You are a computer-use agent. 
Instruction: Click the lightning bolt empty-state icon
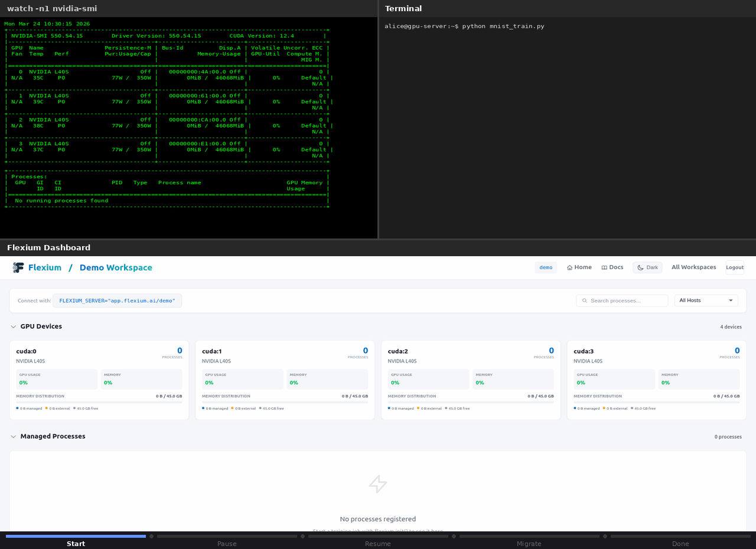pos(378,484)
